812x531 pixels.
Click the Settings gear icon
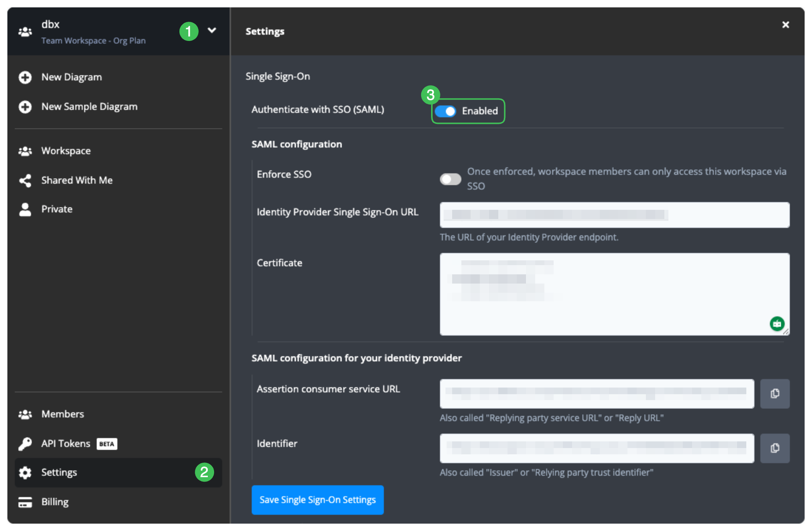click(x=25, y=473)
